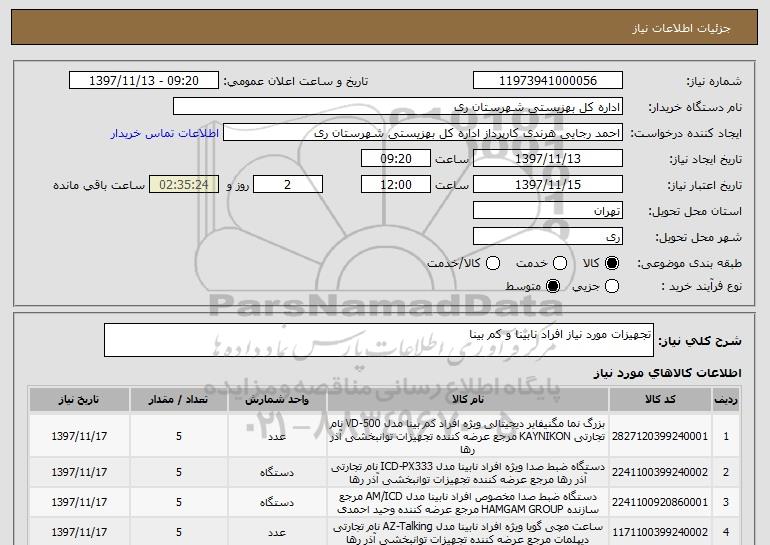Click the شرح کلی نیاز label
This screenshot has width=770, height=545.
(700, 341)
